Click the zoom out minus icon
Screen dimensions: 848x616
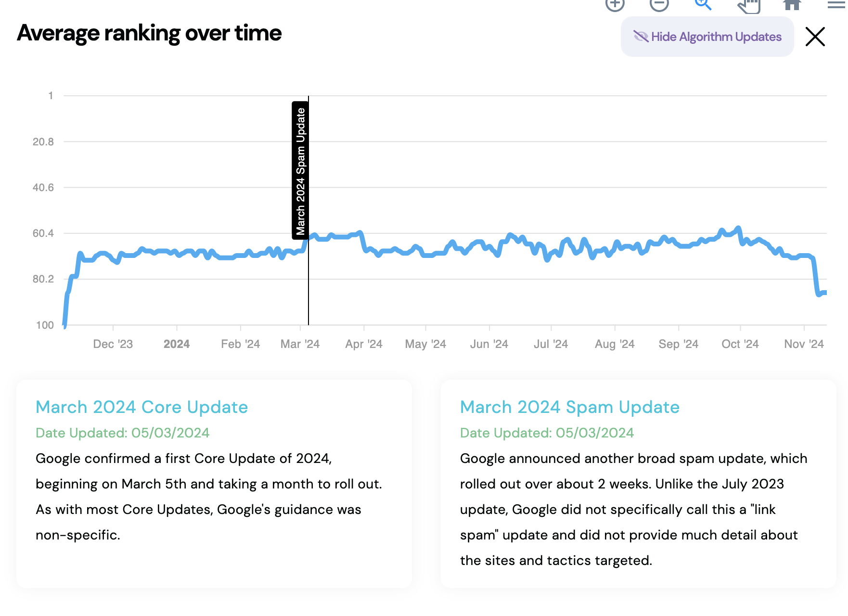(x=659, y=4)
